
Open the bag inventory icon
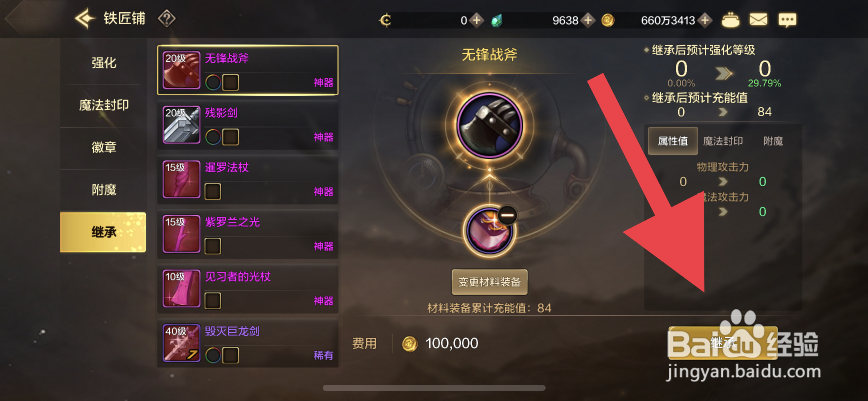pyautogui.click(x=730, y=20)
